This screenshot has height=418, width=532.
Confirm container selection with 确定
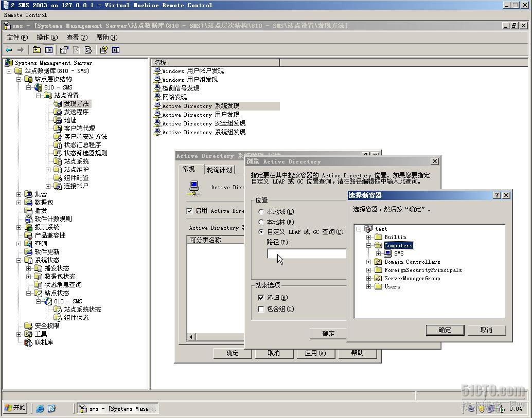point(445,330)
